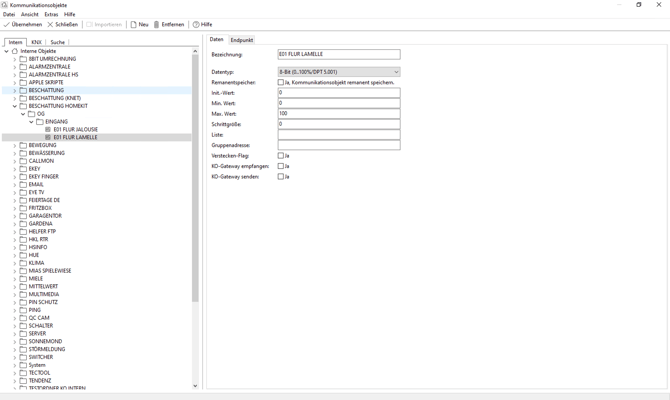
Task: Open Hilfe via the question mark icon
Action: click(196, 25)
